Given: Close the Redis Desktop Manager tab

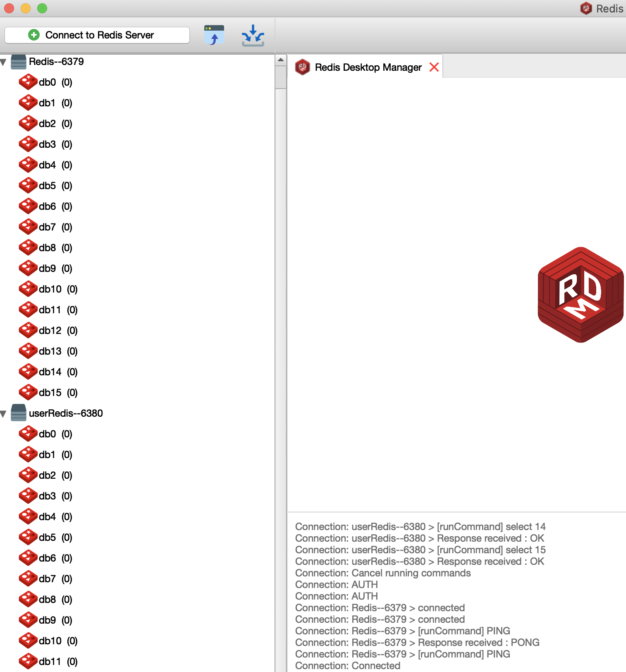Looking at the screenshot, I should pyautogui.click(x=434, y=67).
